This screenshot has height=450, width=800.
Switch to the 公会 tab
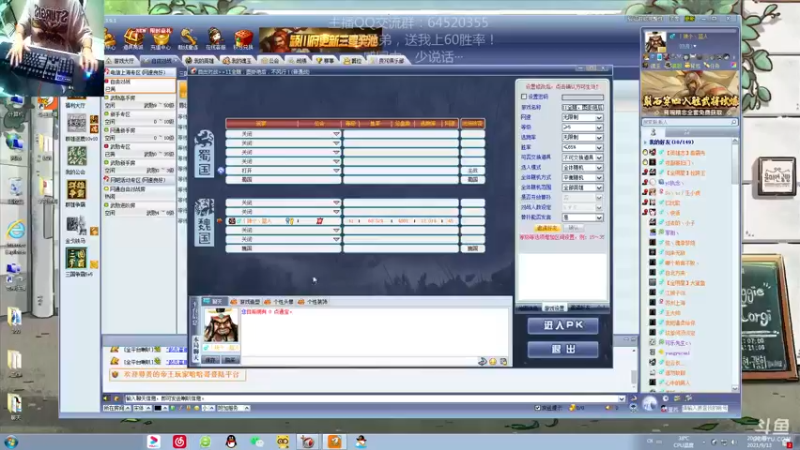(270, 61)
